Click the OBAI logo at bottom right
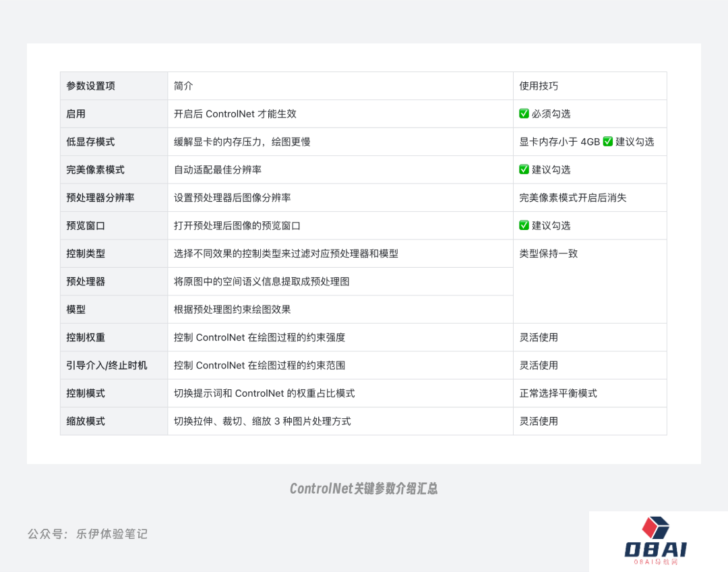 coord(656,541)
